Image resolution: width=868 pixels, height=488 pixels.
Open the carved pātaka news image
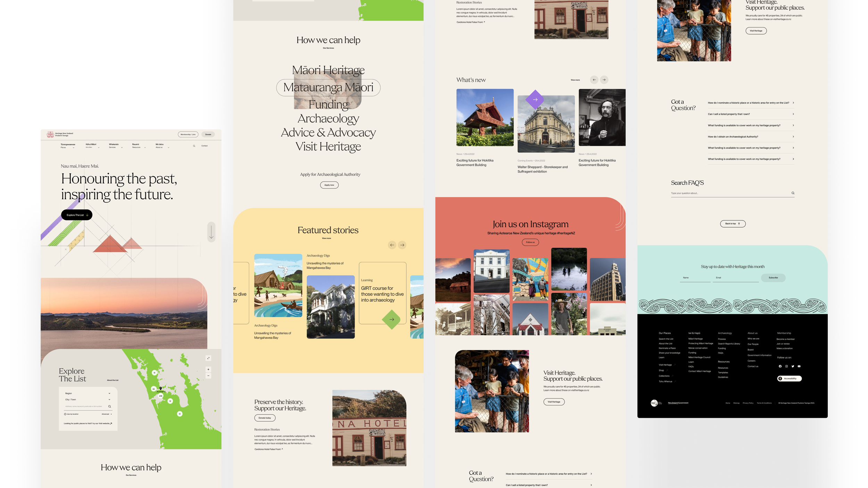[485, 117]
